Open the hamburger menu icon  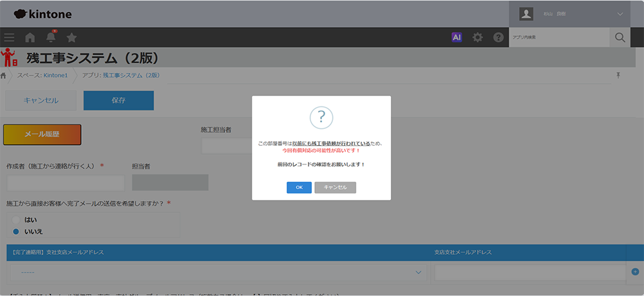tap(9, 37)
